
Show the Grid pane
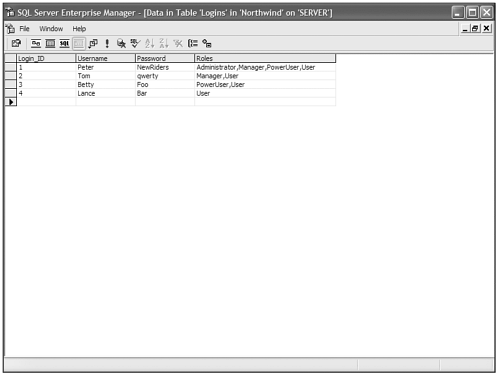pos(50,43)
